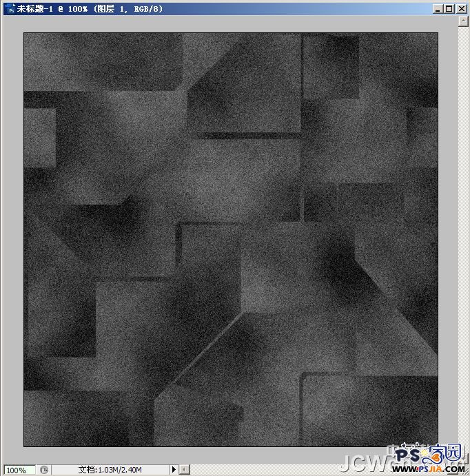Click the gray pasteboard above the canvas

[x=231, y=25]
